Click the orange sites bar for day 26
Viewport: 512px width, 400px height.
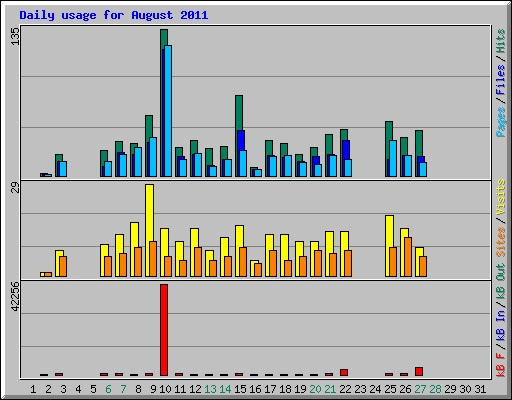tap(408, 257)
